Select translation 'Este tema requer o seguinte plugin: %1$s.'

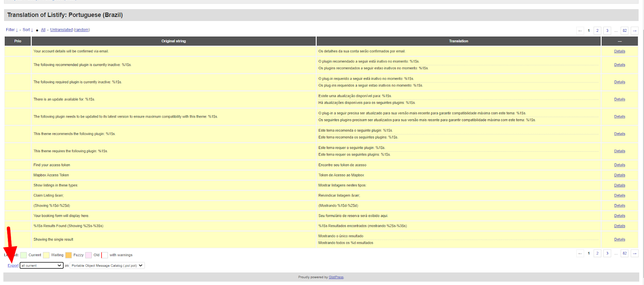click(x=352, y=148)
